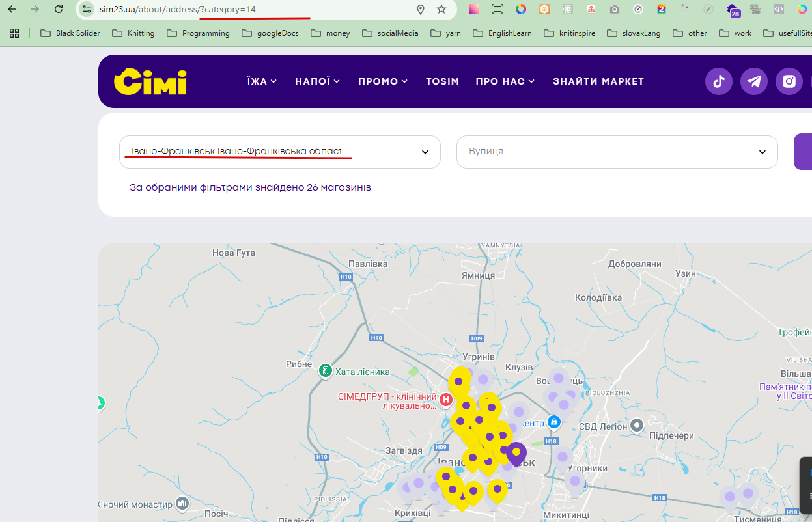The width and height of the screenshot is (812, 522).
Task: Open the graduation cap extension with 28 badge
Action: (733, 10)
